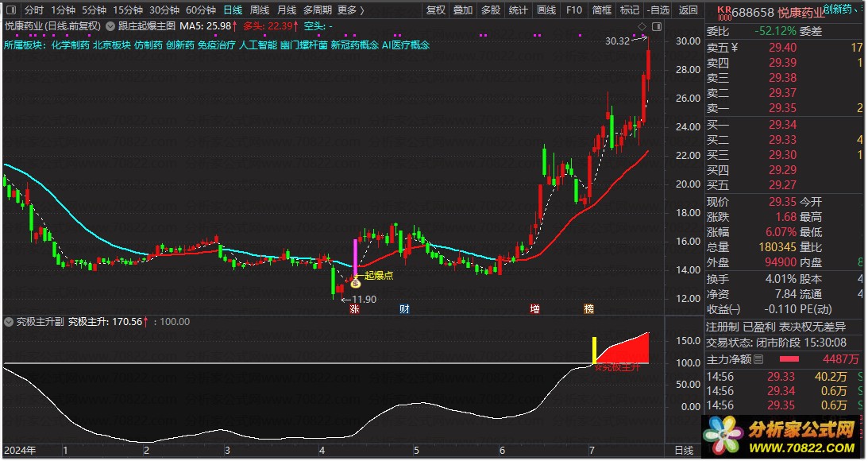Click the 总量 value 180345
The width and height of the screenshot is (868, 461).
[x=777, y=246]
